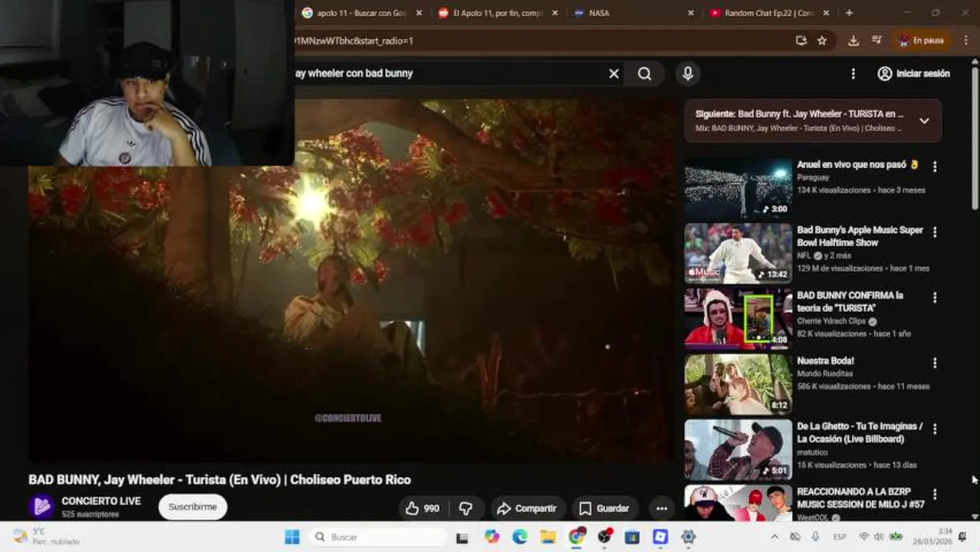
Task: Close the NASA tab
Action: (690, 13)
